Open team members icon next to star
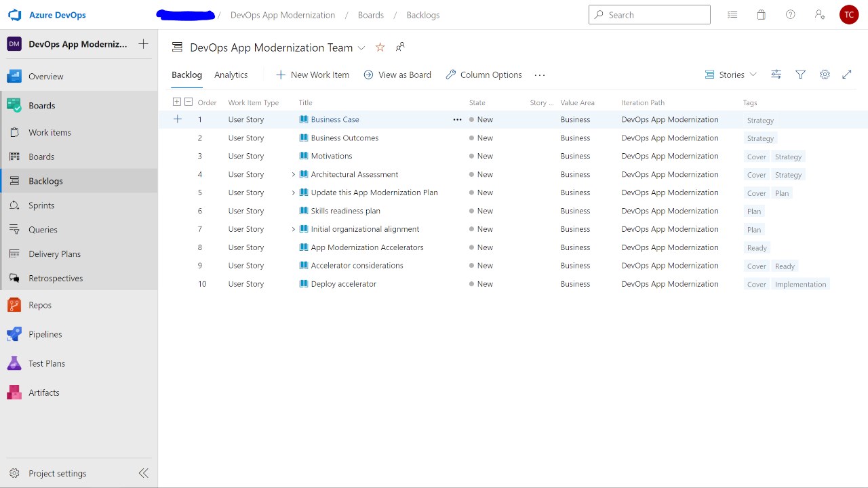The width and height of the screenshot is (868, 488). pyautogui.click(x=401, y=47)
